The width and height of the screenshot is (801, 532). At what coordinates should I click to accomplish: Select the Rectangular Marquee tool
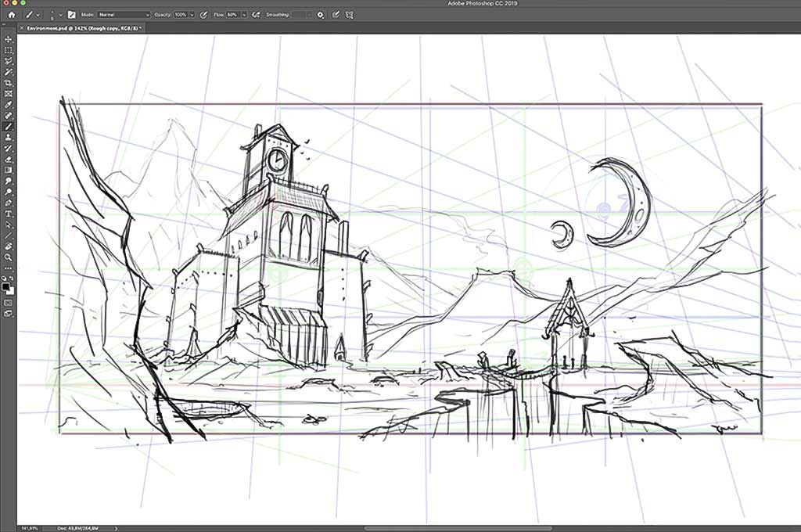click(8, 50)
